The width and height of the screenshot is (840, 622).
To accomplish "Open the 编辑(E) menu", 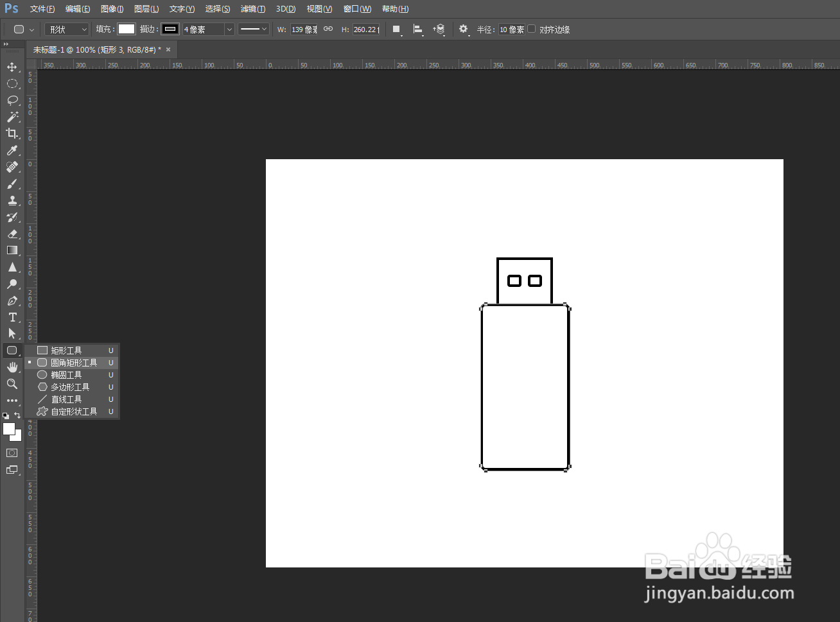I will (78, 9).
